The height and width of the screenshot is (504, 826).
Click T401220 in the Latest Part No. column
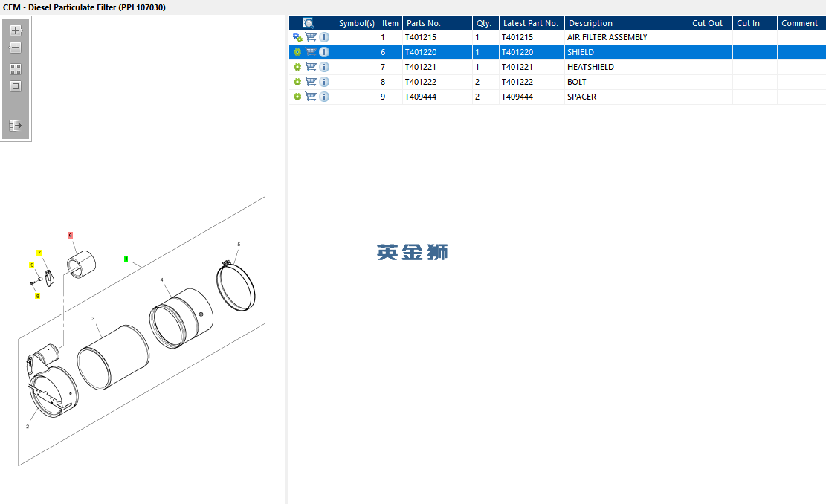click(x=517, y=52)
